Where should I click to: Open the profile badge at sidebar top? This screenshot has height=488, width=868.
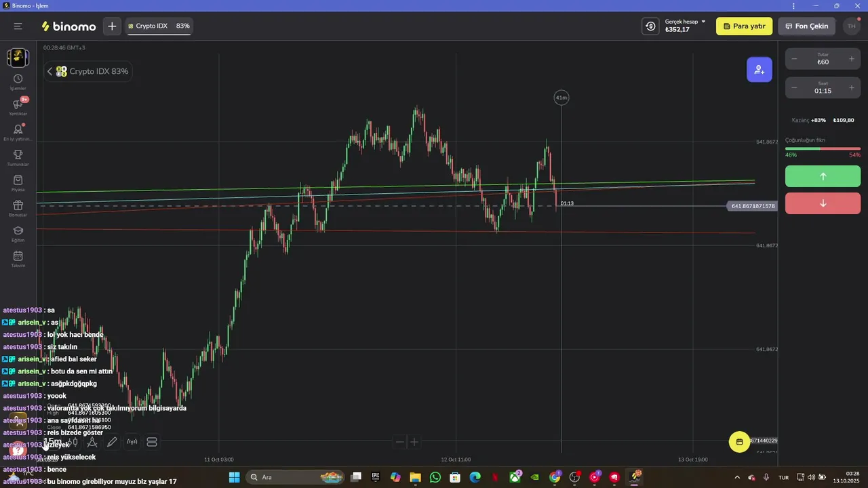click(18, 58)
